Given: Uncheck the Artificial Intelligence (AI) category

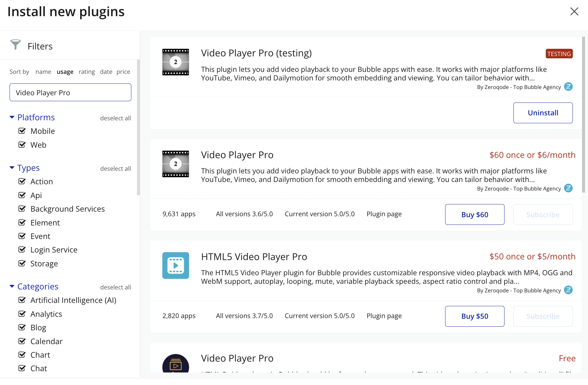Looking at the screenshot, I should (22, 300).
